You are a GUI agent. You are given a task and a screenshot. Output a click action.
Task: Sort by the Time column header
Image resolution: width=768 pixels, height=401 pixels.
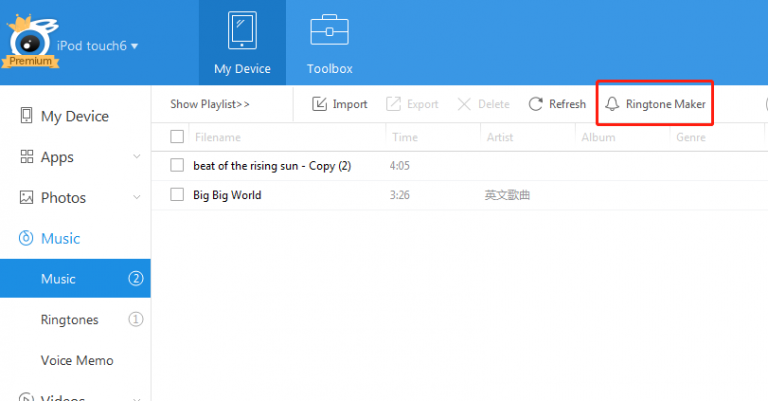click(405, 137)
